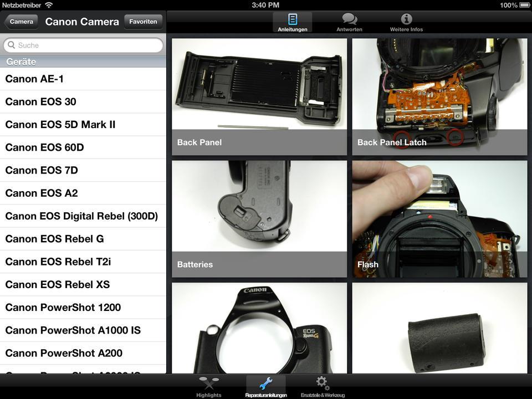This screenshot has height=399, width=532.
Task: Focus the Suche search field
Action: [x=83, y=45]
